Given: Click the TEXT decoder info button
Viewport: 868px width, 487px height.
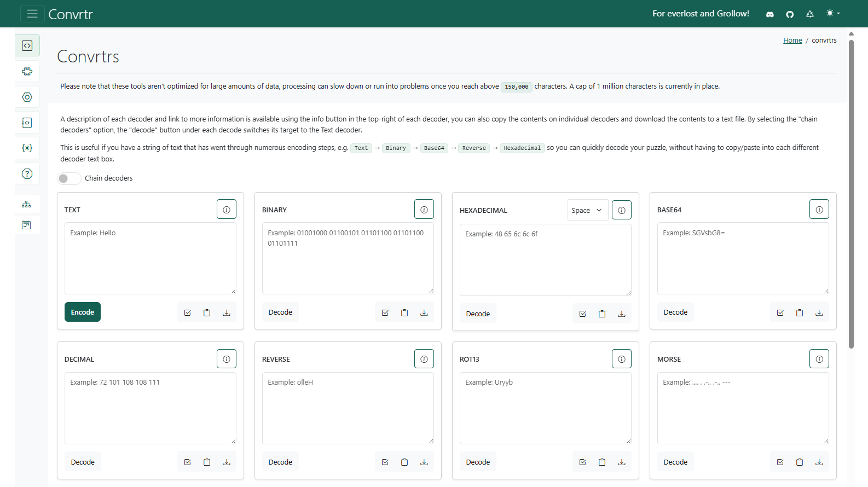Looking at the screenshot, I should coord(226,209).
